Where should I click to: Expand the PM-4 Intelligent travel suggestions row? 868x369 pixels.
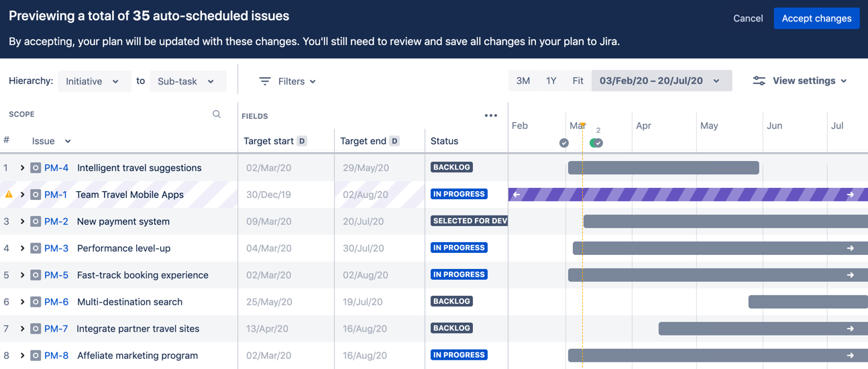pos(22,168)
